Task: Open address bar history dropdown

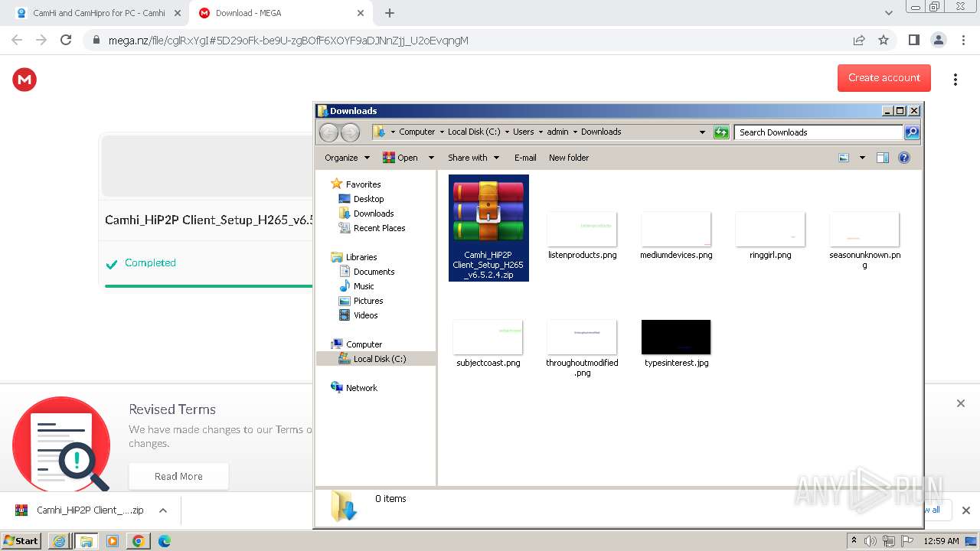Action: tap(702, 132)
